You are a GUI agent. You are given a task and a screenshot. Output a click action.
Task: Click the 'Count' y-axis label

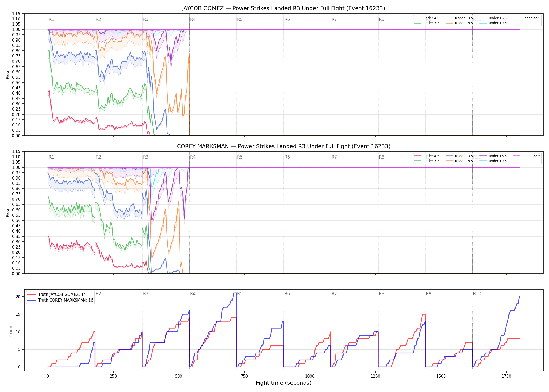(x=11, y=330)
